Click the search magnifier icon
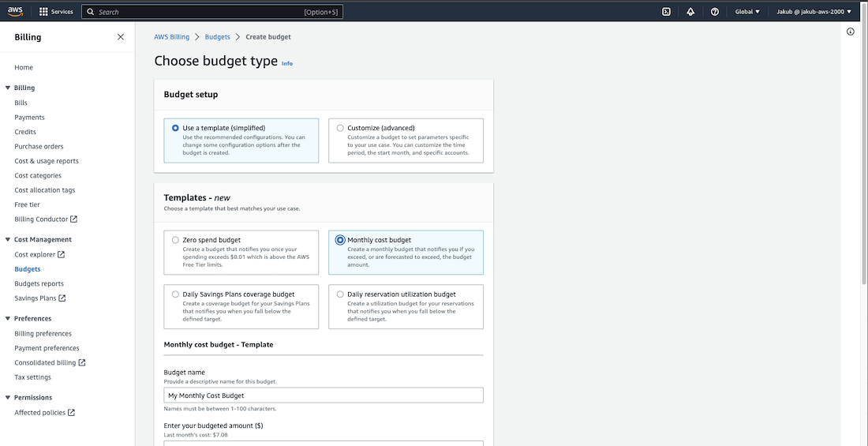This screenshot has width=868, height=446. tap(91, 12)
